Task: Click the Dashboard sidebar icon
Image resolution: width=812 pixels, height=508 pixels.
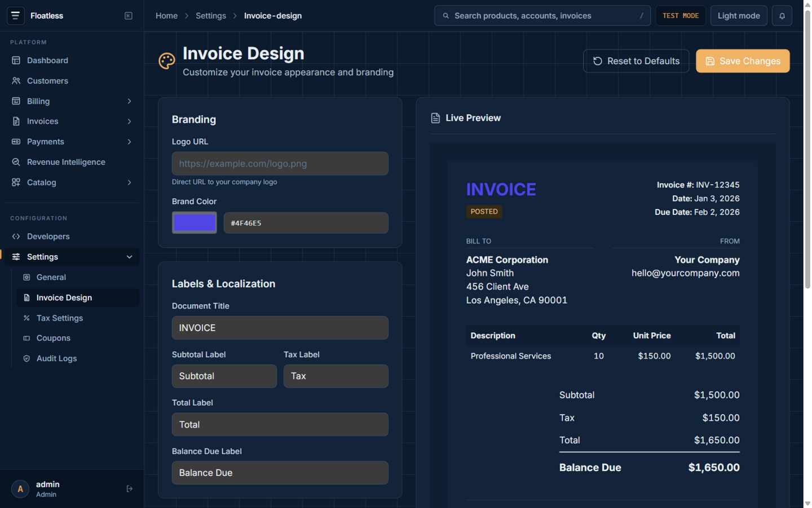Action: (x=16, y=60)
